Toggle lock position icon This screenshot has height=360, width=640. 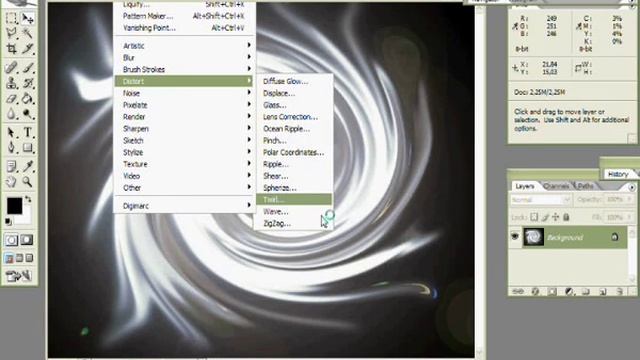[x=556, y=217]
